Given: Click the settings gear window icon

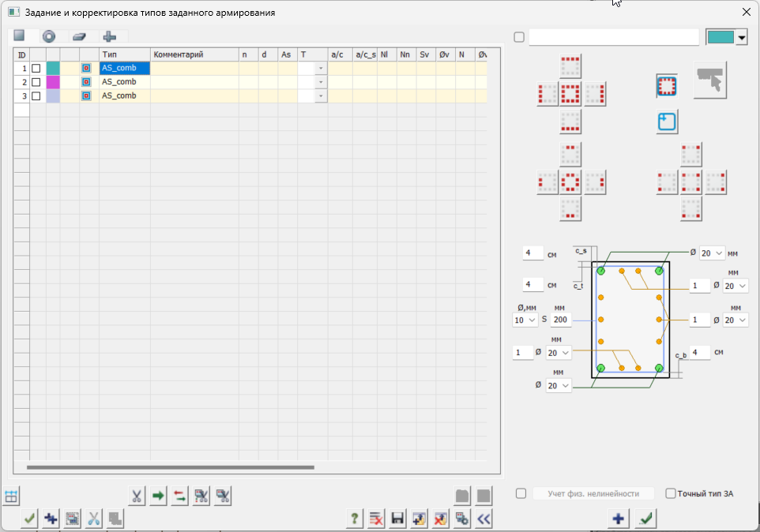Looking at the screenshot, I should (x=462, y=519).
